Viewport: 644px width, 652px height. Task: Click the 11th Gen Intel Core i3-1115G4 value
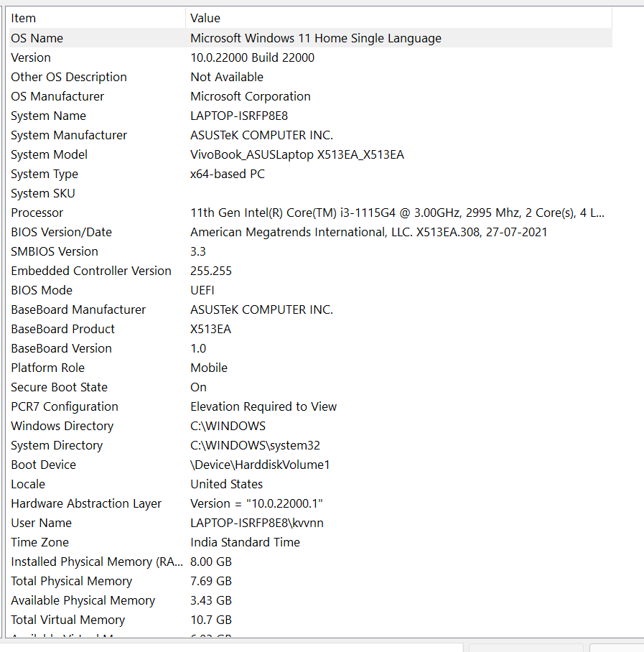click(x=398, y=213)
